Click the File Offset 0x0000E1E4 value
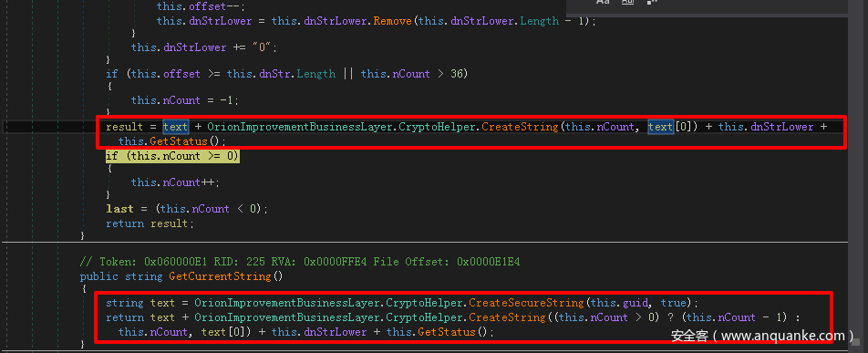The image size is (868, 353). [489, 262]
